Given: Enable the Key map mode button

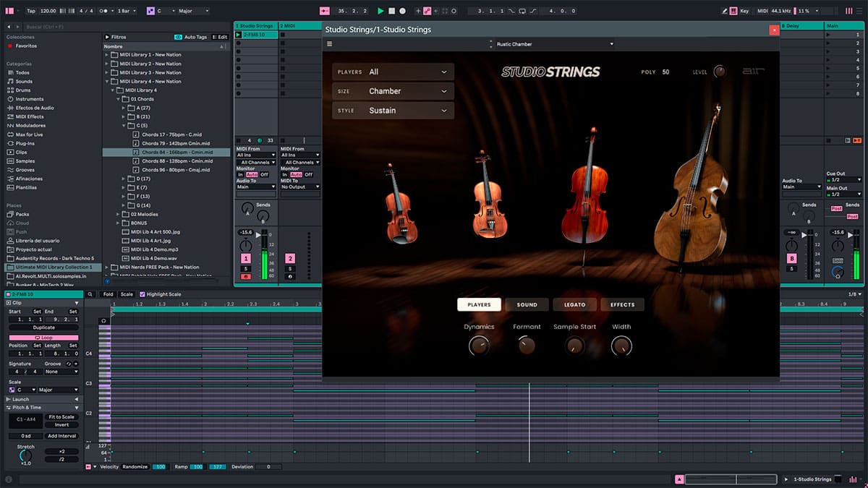Looking at the screenshot, I should point(745,11).
